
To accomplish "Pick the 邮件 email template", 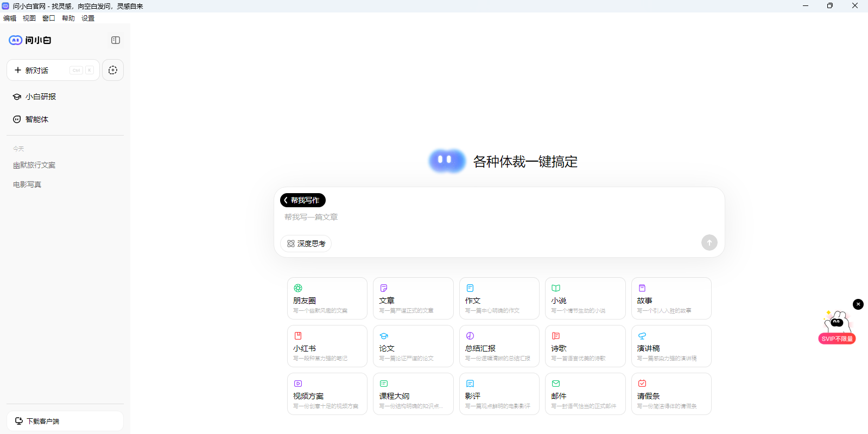I will coord(585,394).
